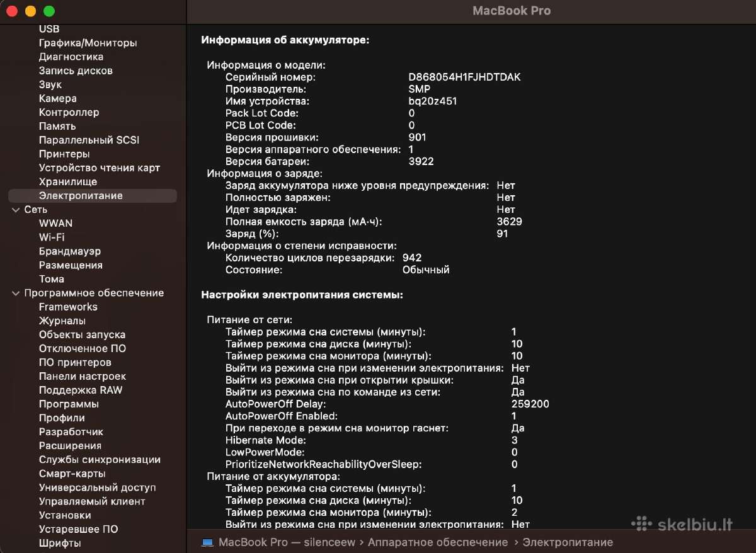Select Звук in the sidebar

(50, 84)
